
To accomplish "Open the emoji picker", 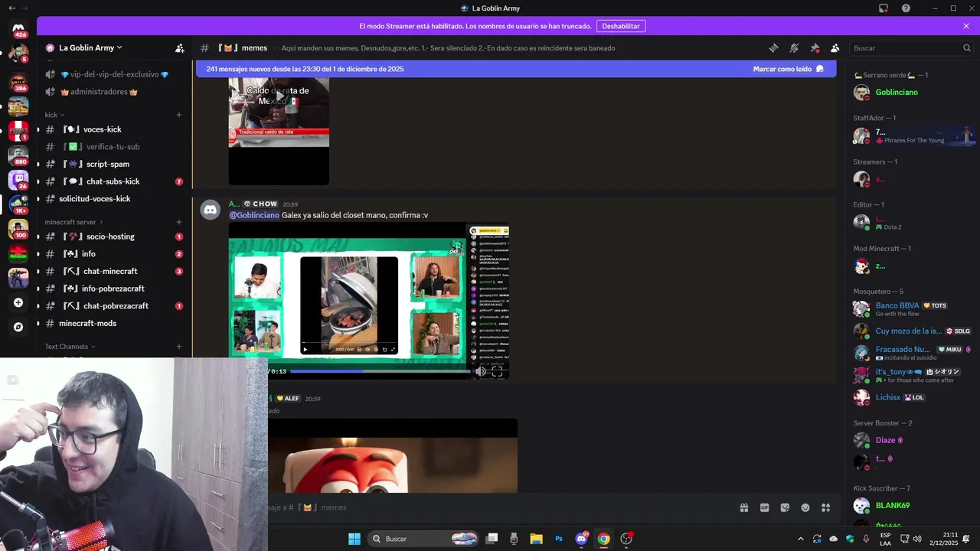I will (x=805, y=507).
